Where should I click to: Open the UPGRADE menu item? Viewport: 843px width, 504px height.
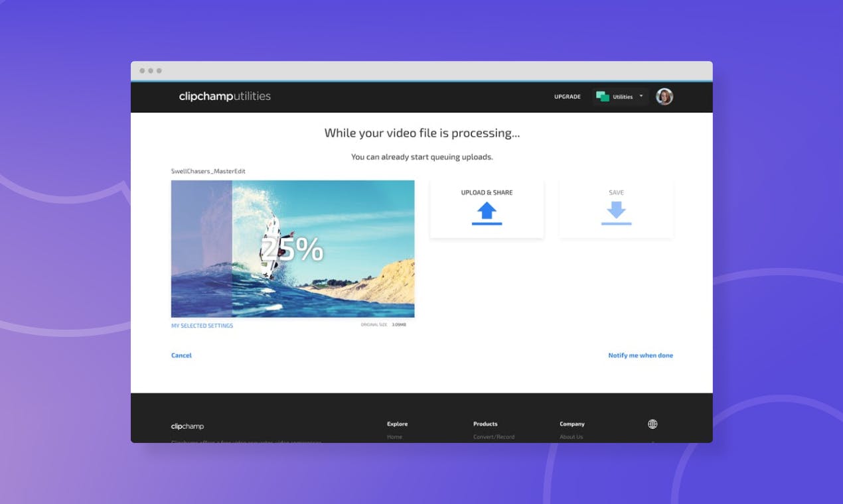pyautogui.click(x=568, y=97)
